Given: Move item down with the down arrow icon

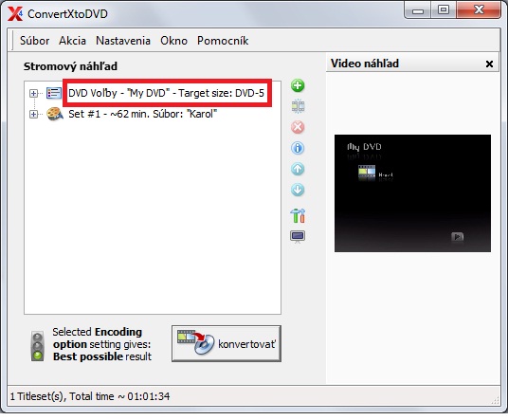Looking at the screenshot, I should click(x=298, y=190).
